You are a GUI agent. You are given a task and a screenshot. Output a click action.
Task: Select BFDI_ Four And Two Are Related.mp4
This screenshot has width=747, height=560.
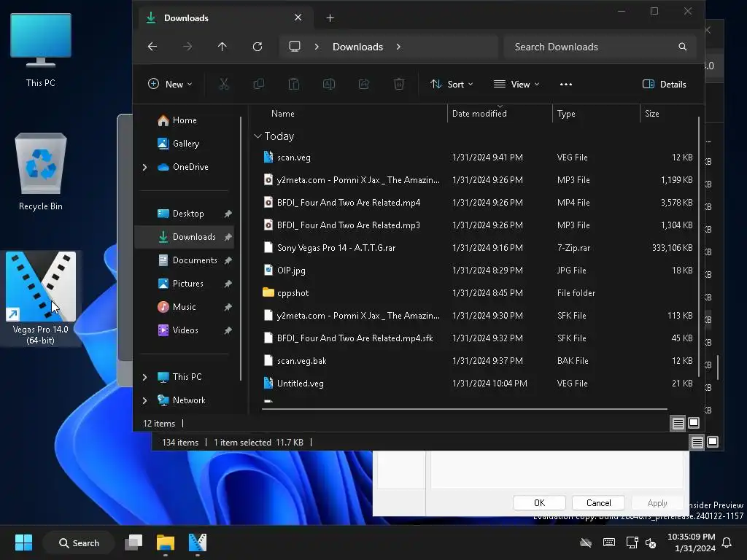tap(477, 203)
